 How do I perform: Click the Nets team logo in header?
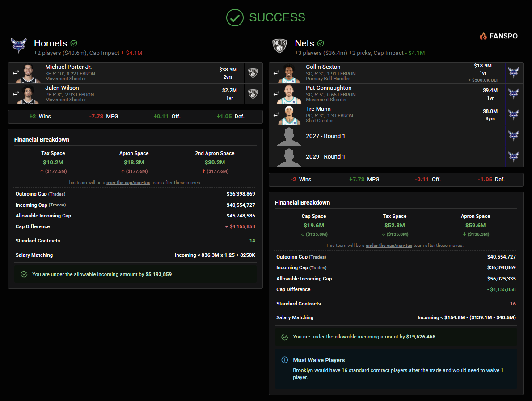(x=279, y=46)
